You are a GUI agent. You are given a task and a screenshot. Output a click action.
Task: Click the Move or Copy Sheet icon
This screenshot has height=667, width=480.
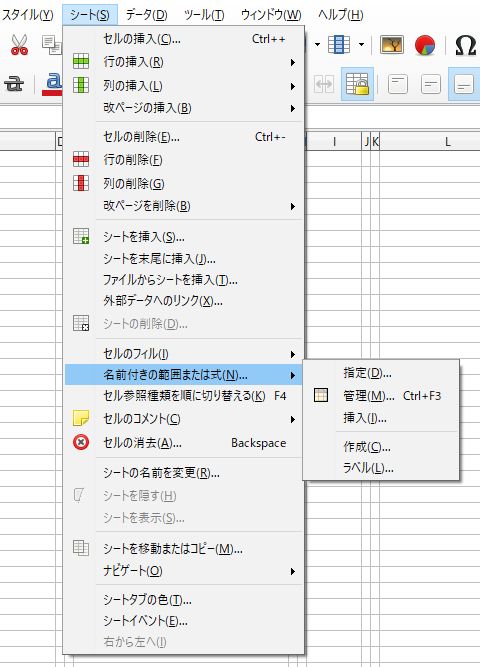click(81, 548)
